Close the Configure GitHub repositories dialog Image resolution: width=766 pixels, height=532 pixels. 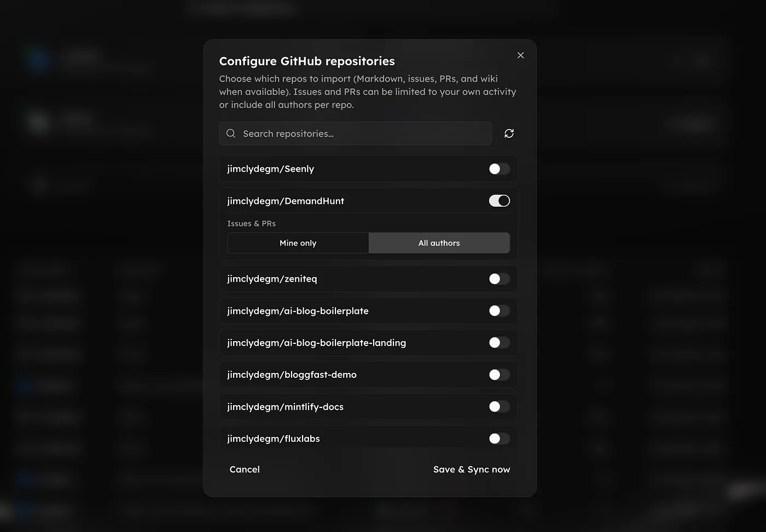click(x=520, y=55)
